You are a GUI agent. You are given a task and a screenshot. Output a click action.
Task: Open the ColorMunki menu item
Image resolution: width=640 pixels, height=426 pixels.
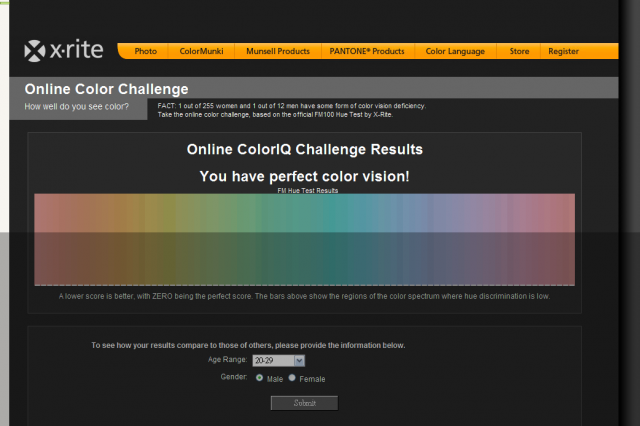pyautogui.click(x=201, y=51)
